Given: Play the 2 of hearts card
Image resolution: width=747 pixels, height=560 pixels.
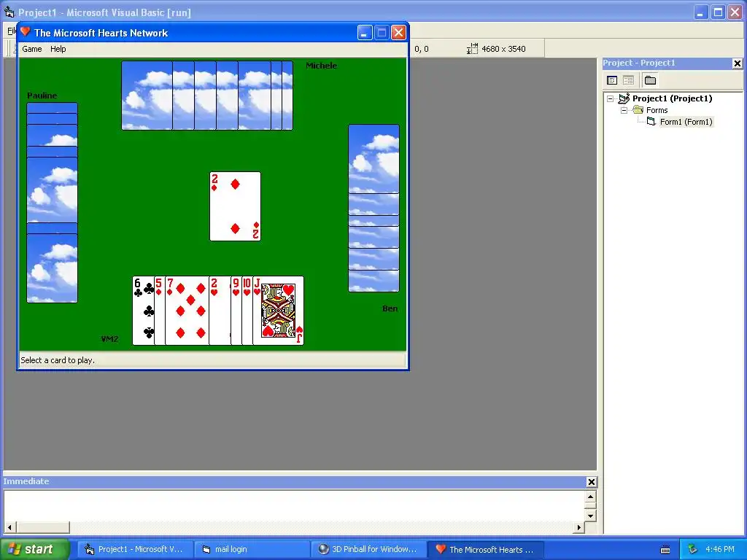Looking at the screenshot, I should point(219,311).
